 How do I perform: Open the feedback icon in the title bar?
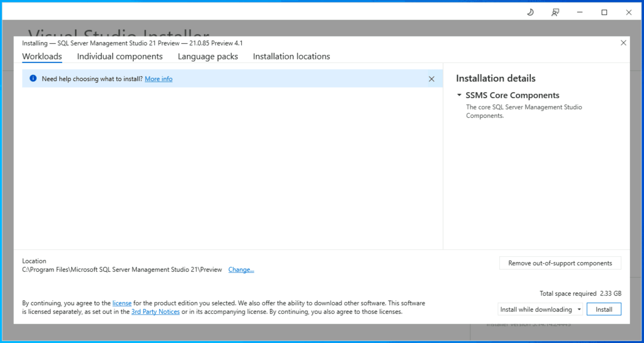point(555,12)
